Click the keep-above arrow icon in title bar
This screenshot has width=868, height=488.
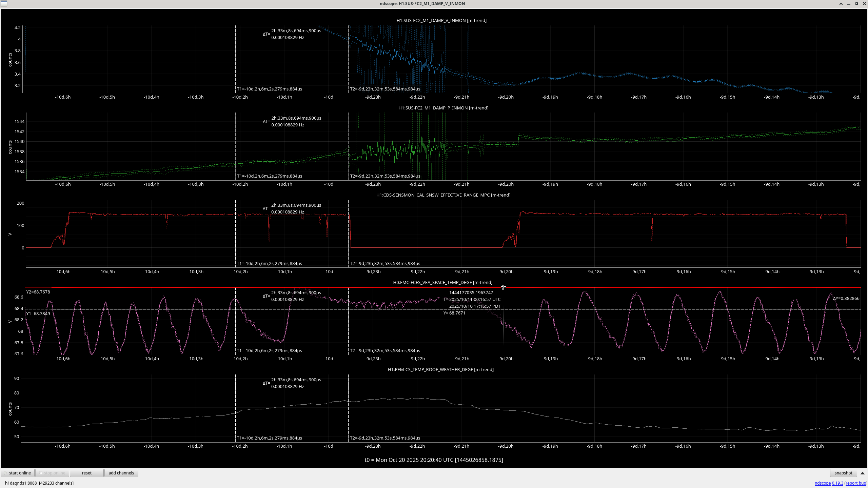841,4
